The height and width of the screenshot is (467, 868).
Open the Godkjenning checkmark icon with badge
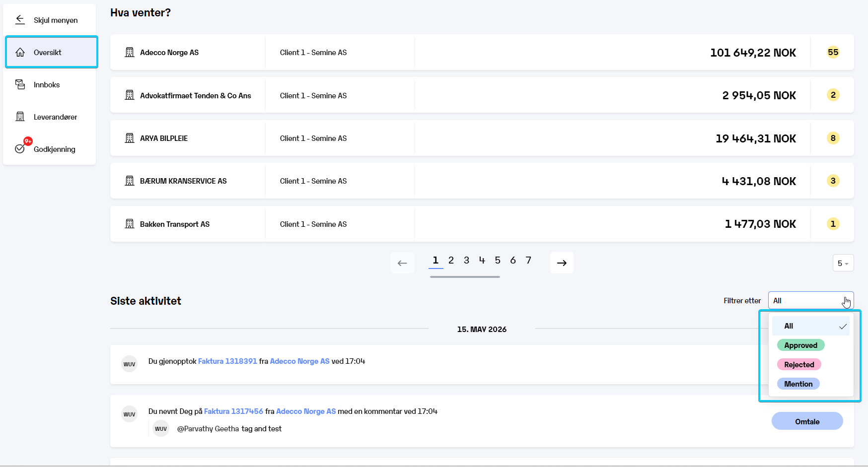pyautogui.click(x=21, y=147)
